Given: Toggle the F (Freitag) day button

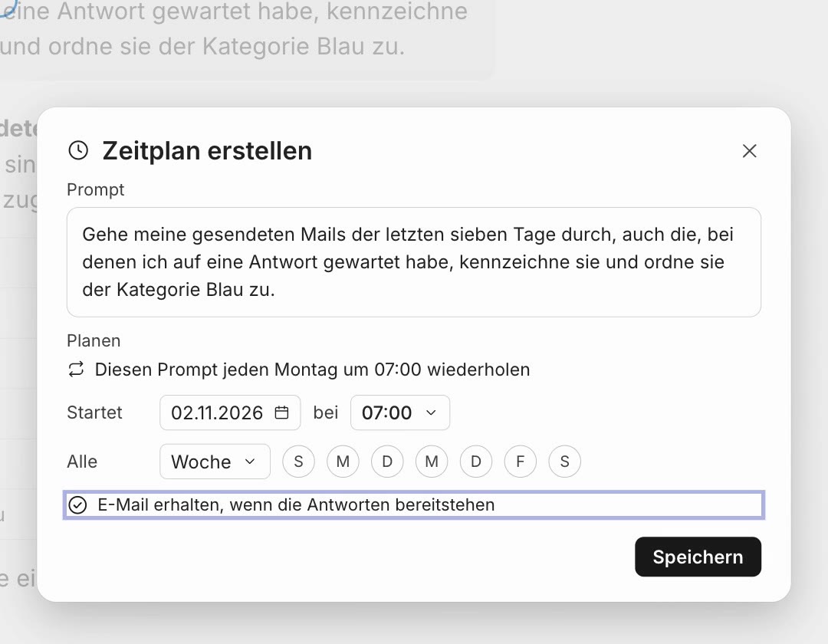Looking at the screenshot, I should pos(520,462).
